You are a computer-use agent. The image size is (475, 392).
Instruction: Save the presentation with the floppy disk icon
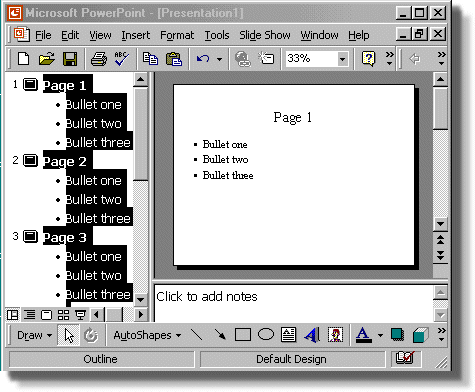tap(70, 59)
